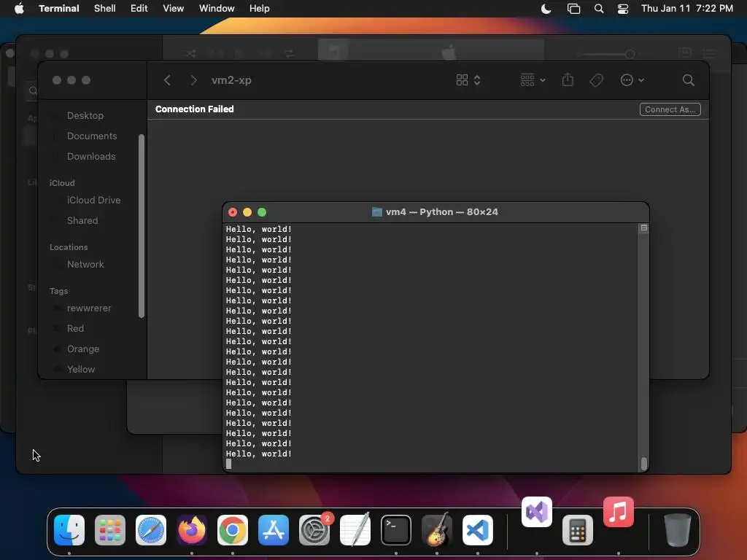This screenshot has height=560, width=747.
Task: Select the Yellow tag in sidebar
Action: pyautogui.click(x=80, y=370)
